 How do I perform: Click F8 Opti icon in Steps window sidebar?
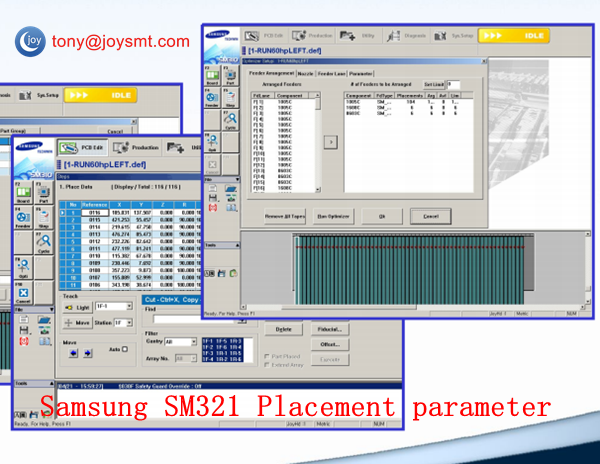[x=23, y=268]
